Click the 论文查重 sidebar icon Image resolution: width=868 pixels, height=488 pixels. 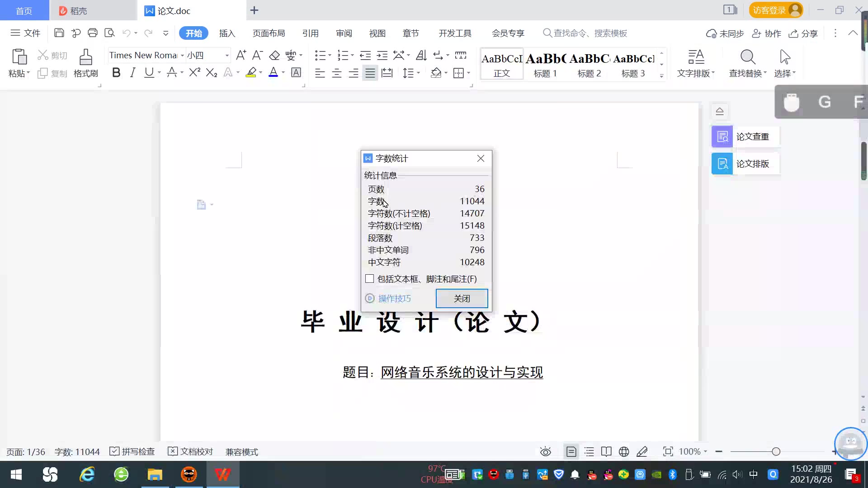[722, 136]
